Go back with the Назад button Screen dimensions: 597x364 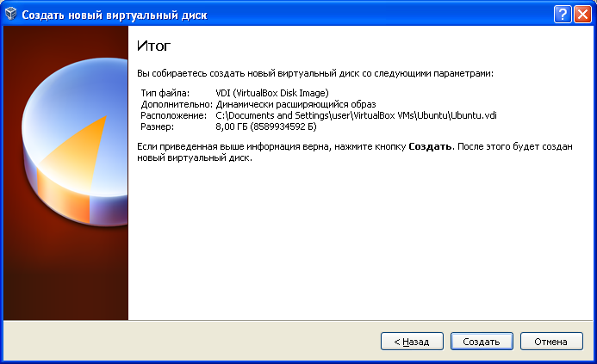tap(412, 341)
